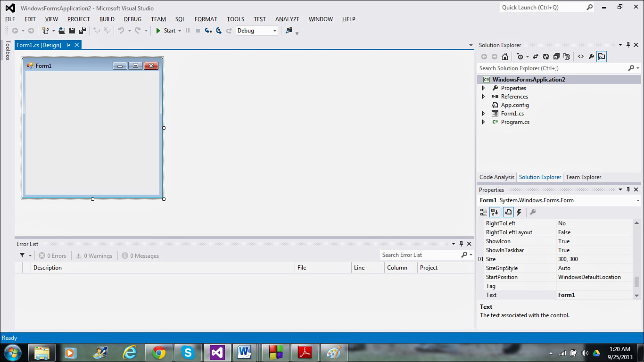
Task: Toggle Alphabetical sort in Properties window
Action: coord(495,212)
